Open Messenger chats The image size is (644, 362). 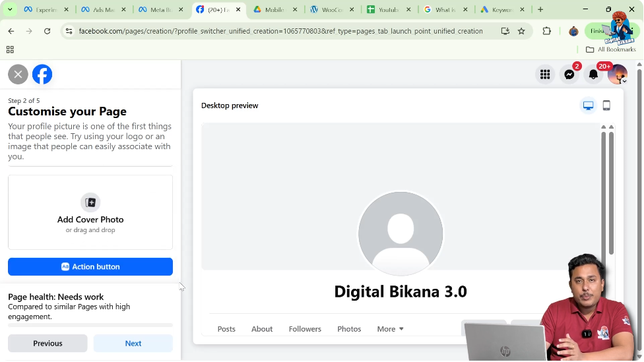[x=569, y=75]
